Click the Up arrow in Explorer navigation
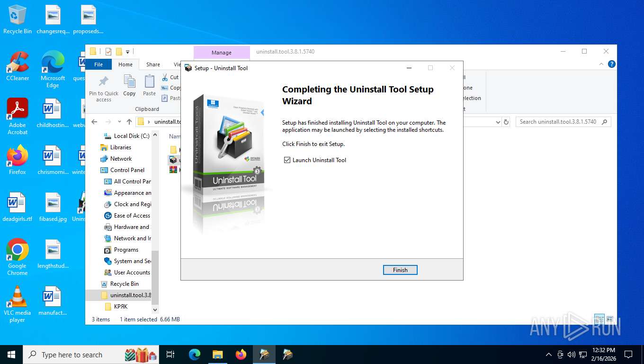Viewport: 644px width, 364px height. pyautogui.click(x=129, y=122)
